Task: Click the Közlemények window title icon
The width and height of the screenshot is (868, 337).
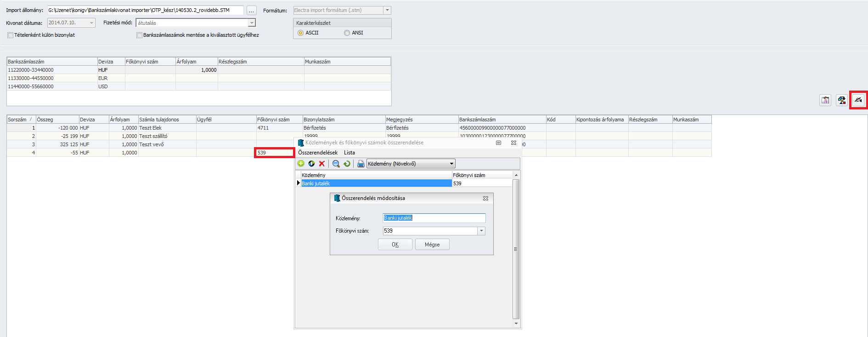Action: (x=301, y=143)
